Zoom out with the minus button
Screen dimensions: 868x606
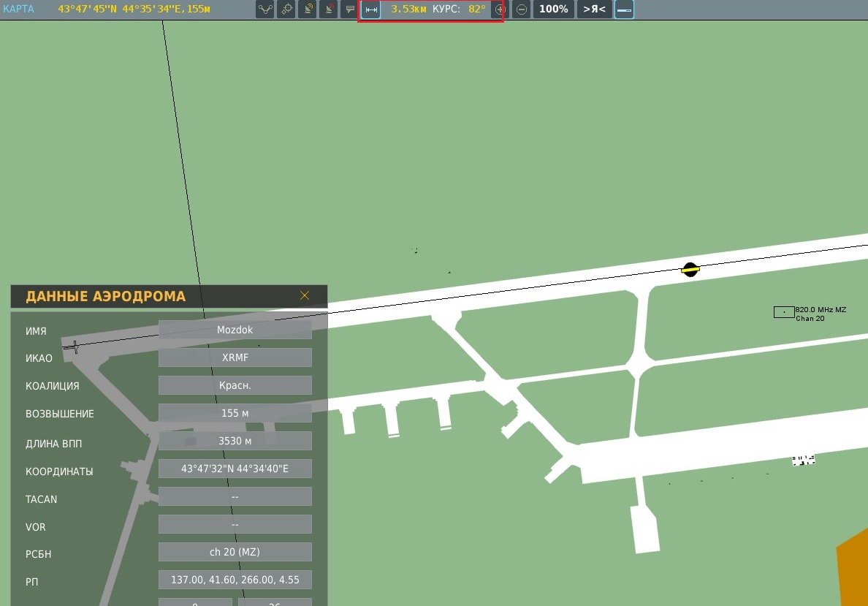(x=521, y=9)
